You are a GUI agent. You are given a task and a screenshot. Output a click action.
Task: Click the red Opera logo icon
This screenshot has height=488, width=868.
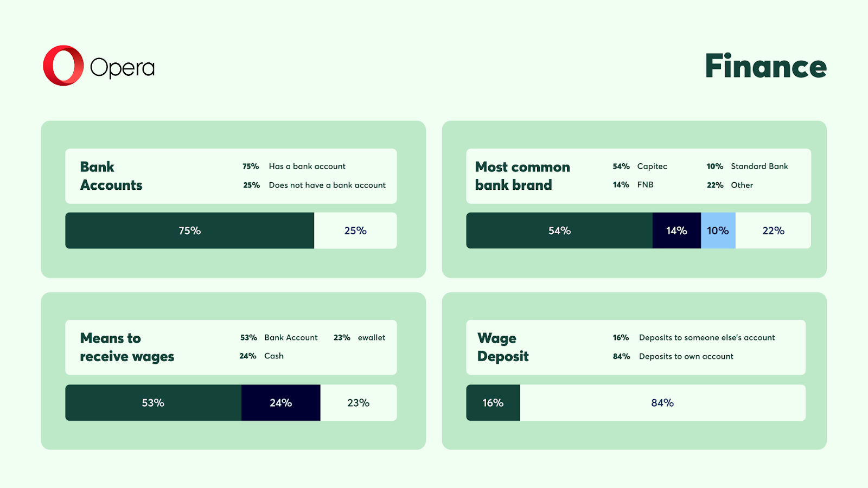click(x=63, y=66)
